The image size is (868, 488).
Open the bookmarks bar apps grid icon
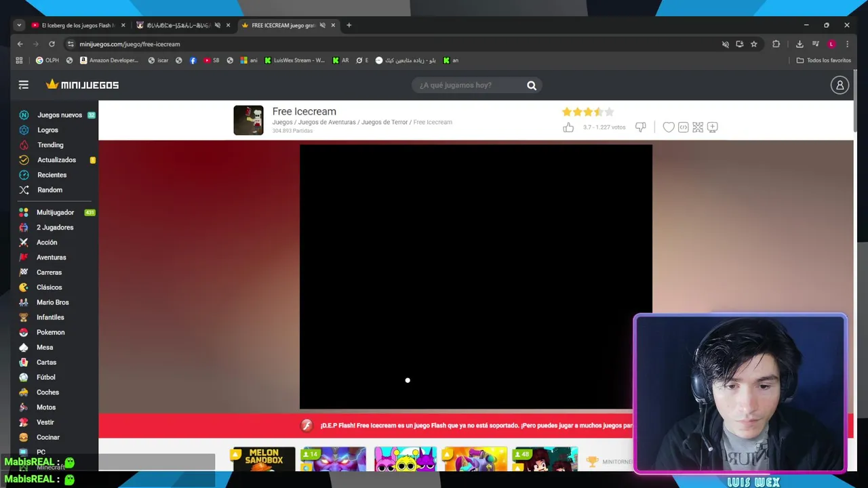19,60
